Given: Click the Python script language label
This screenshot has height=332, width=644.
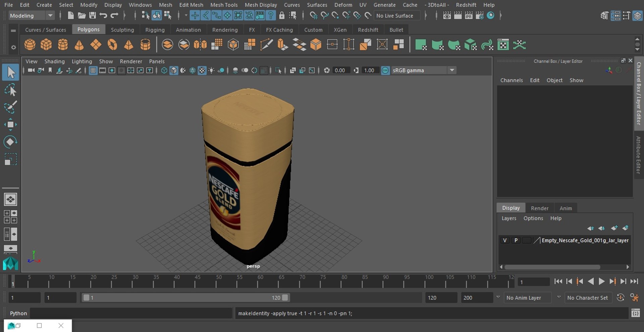Looking at the screenshot, I should pos(18,313).
